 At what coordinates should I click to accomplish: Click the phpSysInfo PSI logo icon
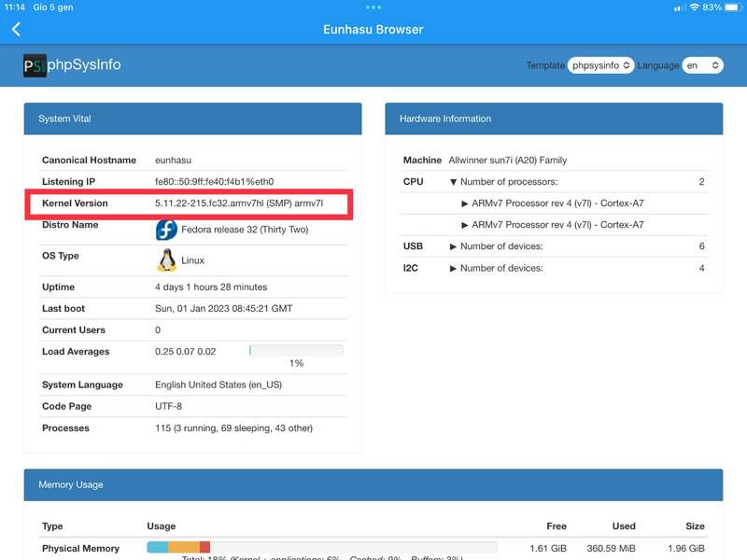point(35,65)
